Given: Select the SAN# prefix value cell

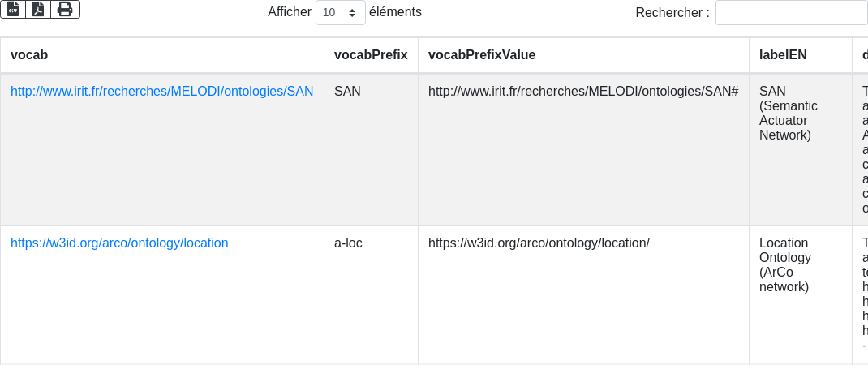Looking at the screenshot, I should 583,92.
